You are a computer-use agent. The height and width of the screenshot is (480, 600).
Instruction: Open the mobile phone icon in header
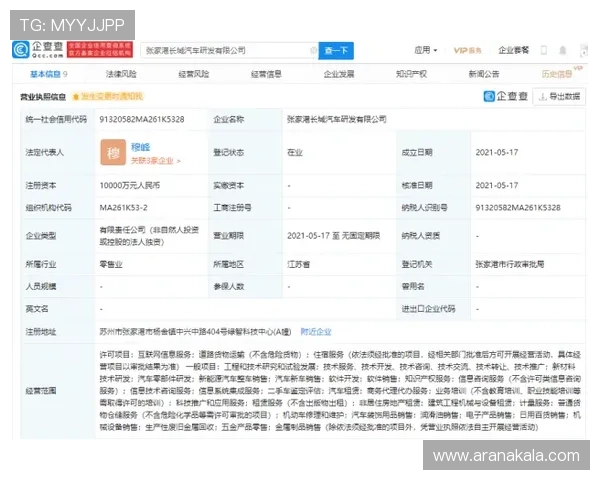pyautogui.click(x=544, y=50)
